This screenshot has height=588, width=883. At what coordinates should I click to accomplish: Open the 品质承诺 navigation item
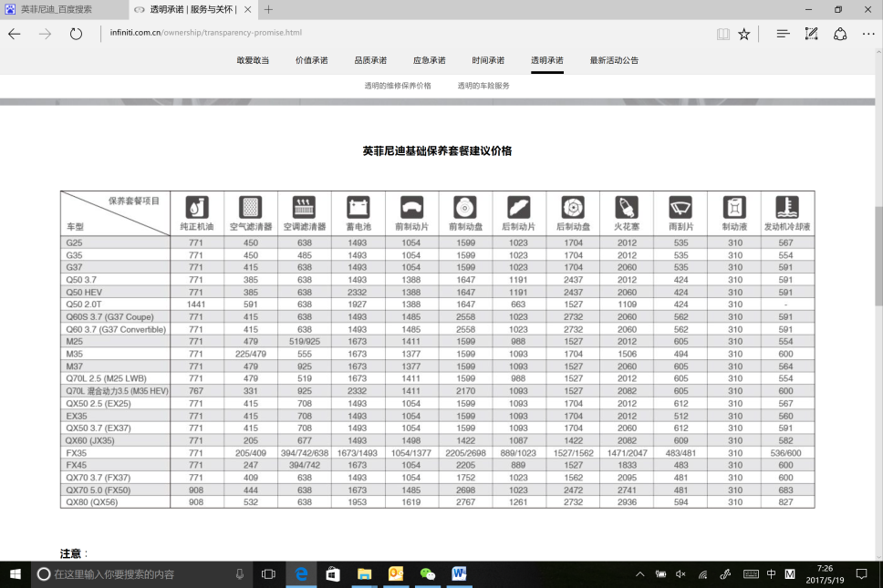370,60
